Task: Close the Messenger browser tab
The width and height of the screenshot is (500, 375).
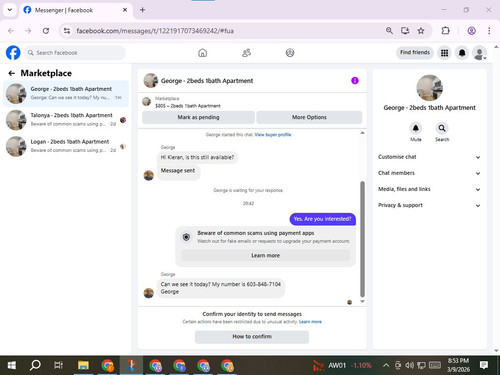Action: [x=125, y=10]
